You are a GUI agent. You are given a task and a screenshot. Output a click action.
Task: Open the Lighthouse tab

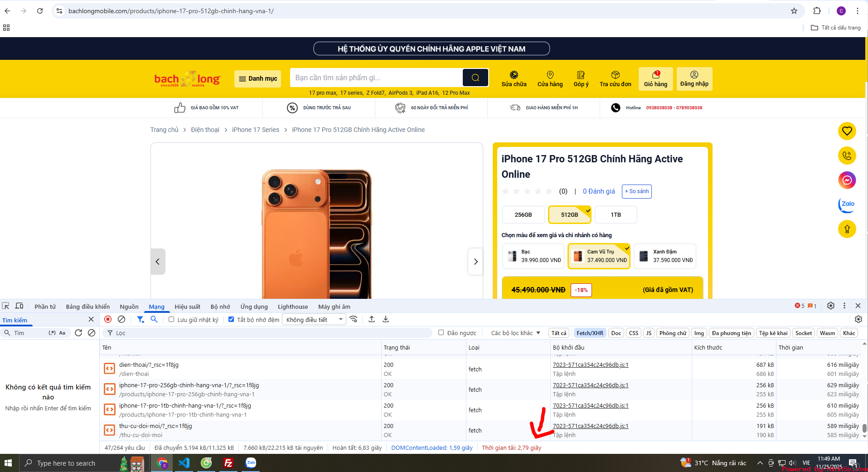point(292,307)
